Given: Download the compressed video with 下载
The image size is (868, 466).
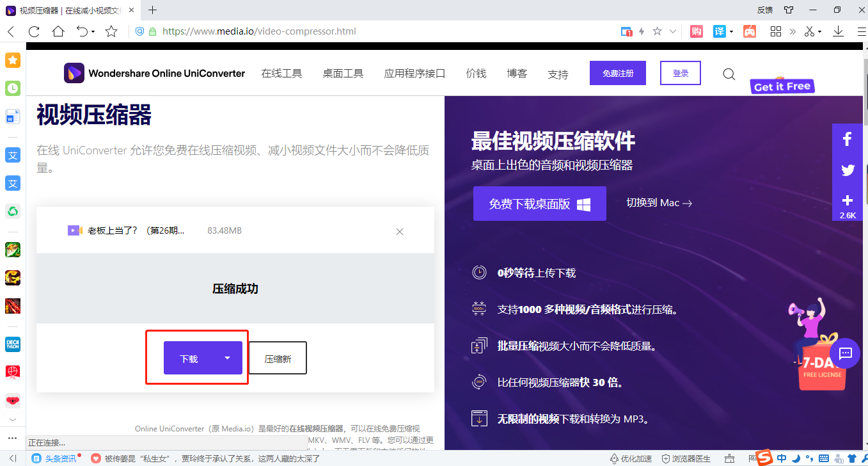Looking at the screenshot, I should pos(189,358).
